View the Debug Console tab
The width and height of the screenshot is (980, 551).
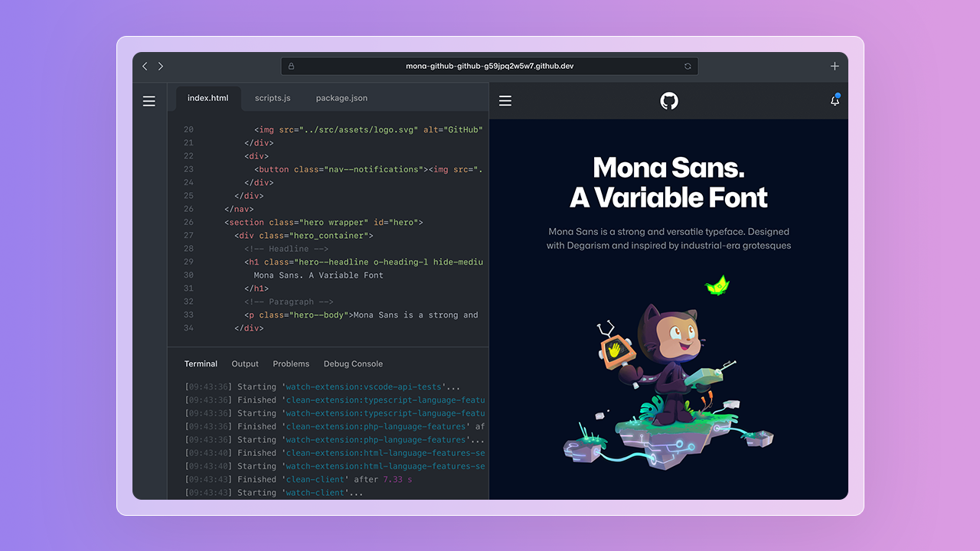[353, 364]
